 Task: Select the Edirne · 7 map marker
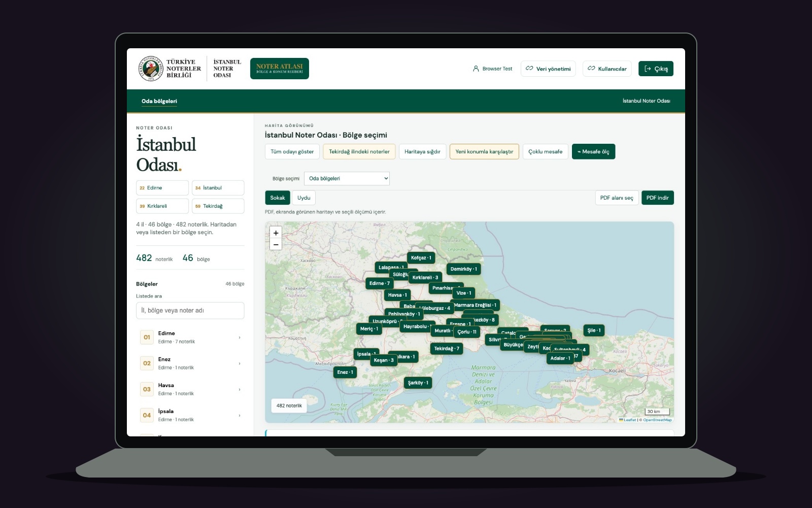(380, 283)
